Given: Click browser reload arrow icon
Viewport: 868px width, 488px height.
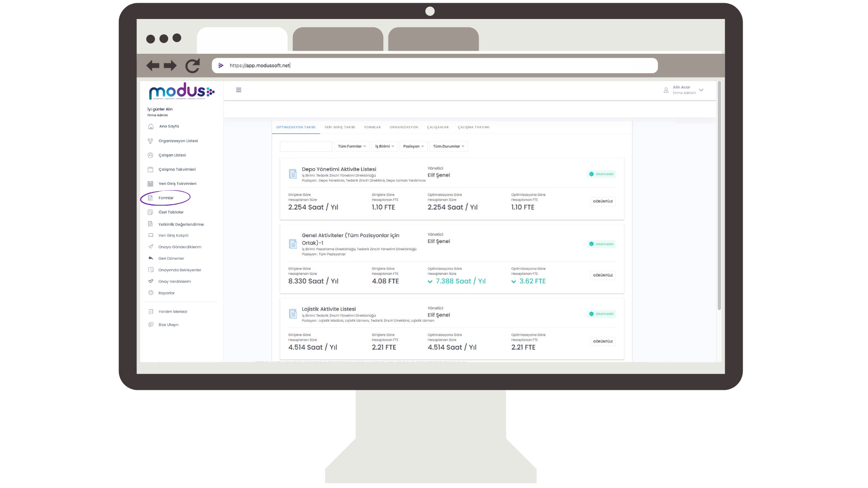Looking at the screenshot, I should [193, 66].
